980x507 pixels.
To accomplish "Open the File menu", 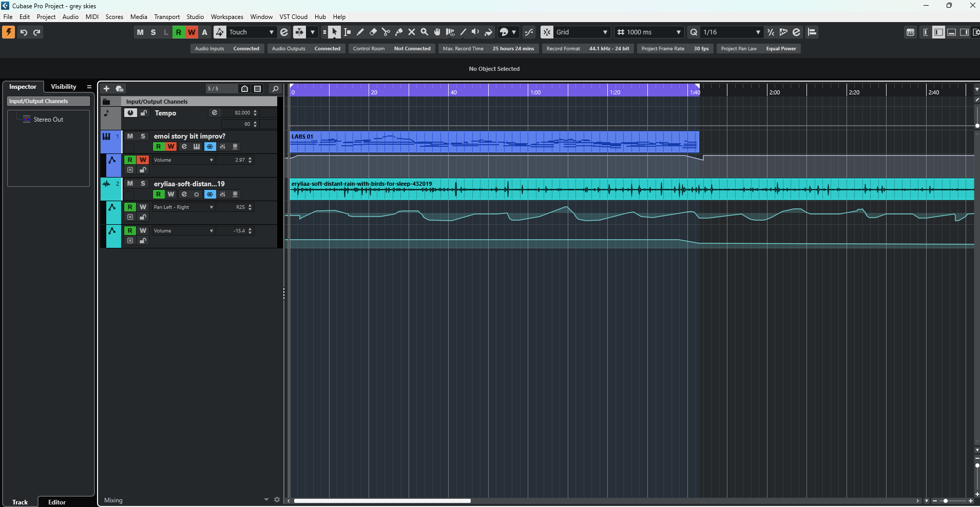I will 8,17.
